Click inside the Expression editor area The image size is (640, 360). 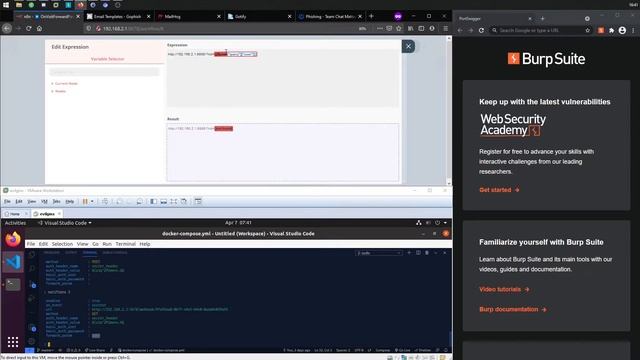click(x=282, y=78)
